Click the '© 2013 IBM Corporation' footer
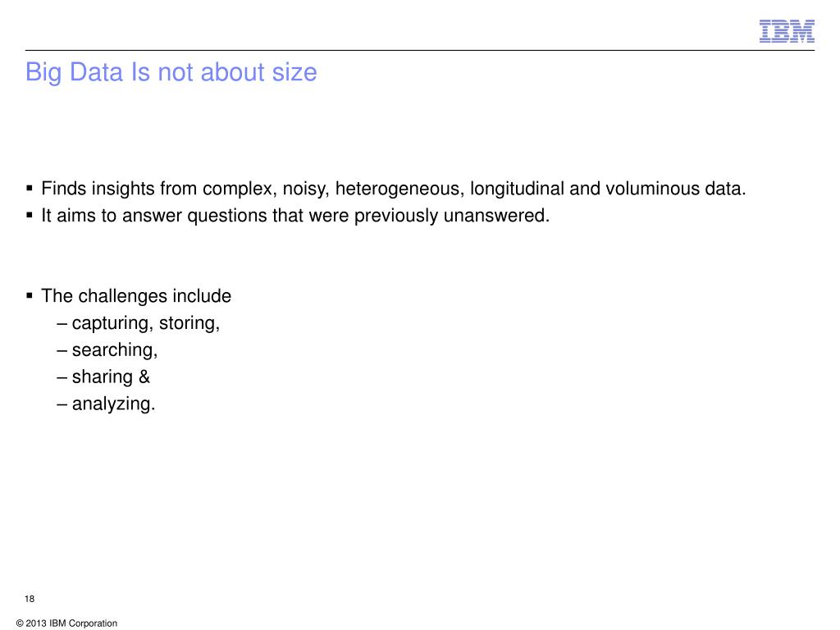This screenshot has width=840, height=630. tap(66, 623)
